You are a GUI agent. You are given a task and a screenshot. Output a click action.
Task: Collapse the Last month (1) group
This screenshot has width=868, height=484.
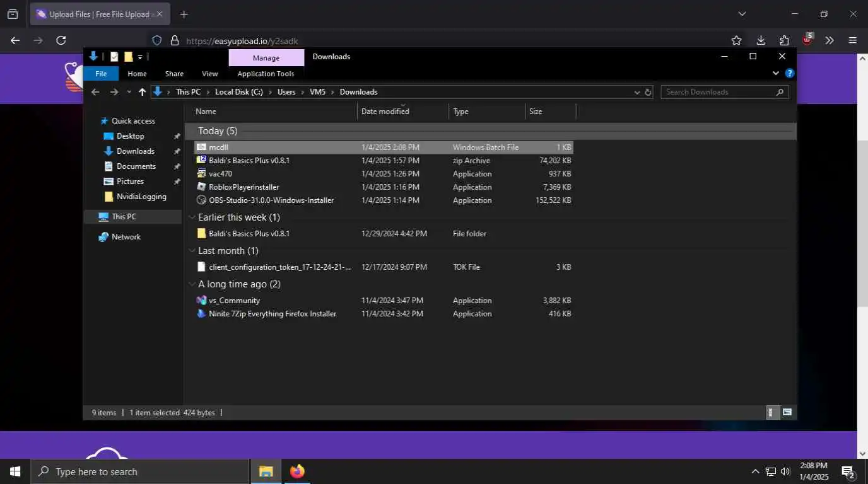pyautogui.click(x=192, y=251)
